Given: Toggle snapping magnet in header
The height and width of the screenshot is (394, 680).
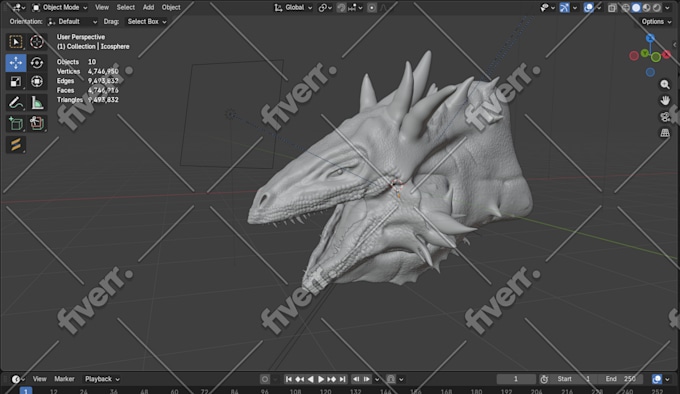Looking at the screenshot, I should pos(341,8).
